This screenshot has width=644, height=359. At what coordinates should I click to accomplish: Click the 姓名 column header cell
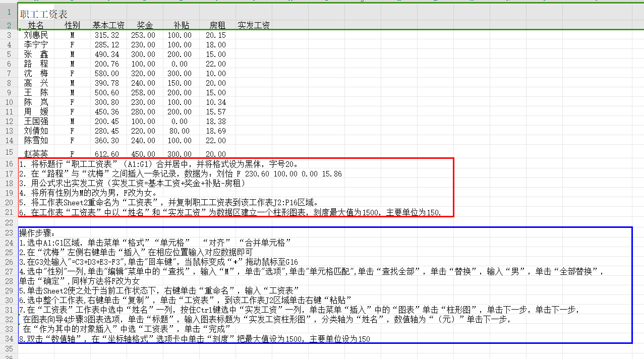36,25
